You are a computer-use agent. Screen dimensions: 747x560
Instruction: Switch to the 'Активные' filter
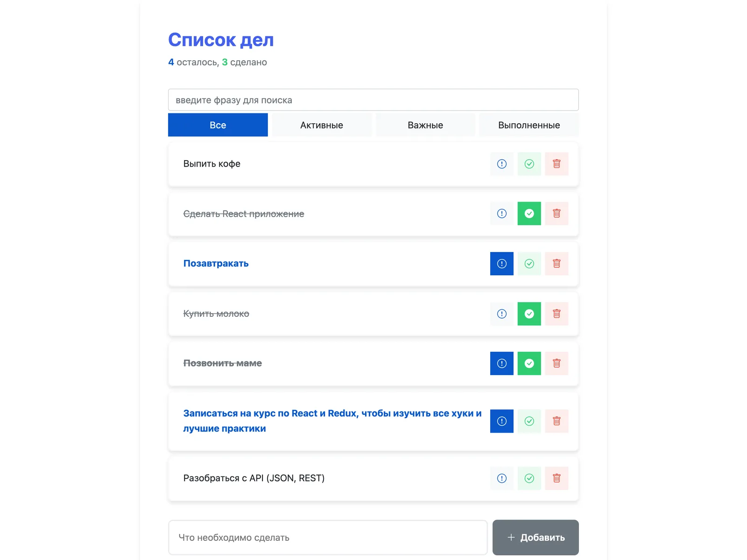click(322, 125)
